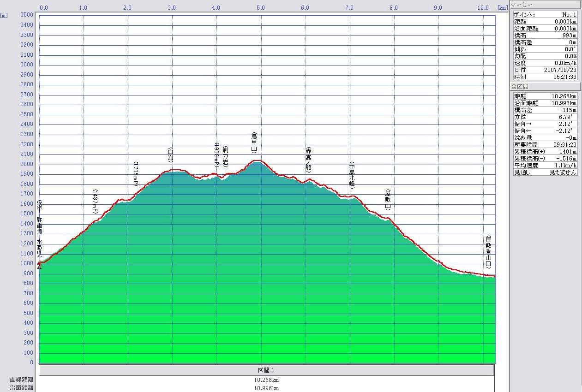The width and height of the screenshot is (582, 392).
Task: Click the マーカー panel header
Action: pos(544,5)
